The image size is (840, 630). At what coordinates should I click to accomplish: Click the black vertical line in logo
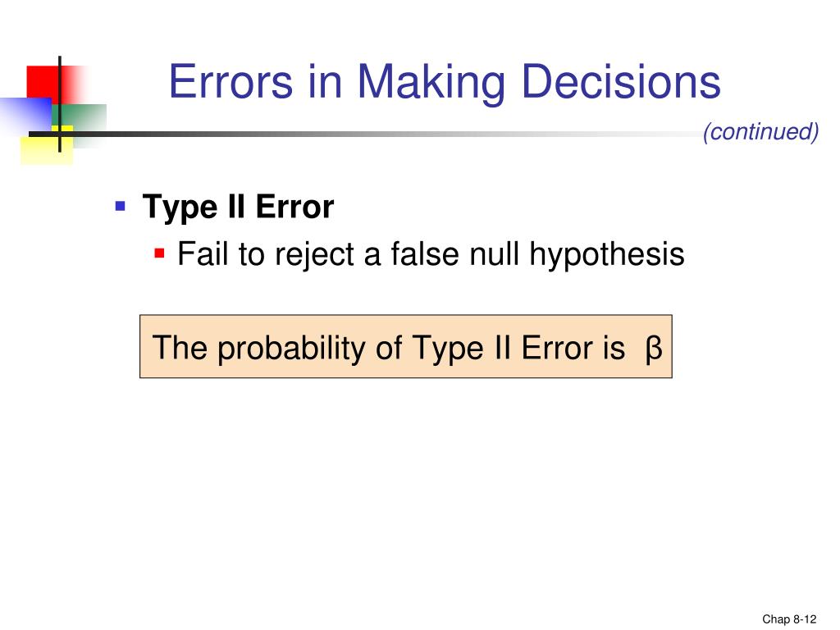(59, 104)
